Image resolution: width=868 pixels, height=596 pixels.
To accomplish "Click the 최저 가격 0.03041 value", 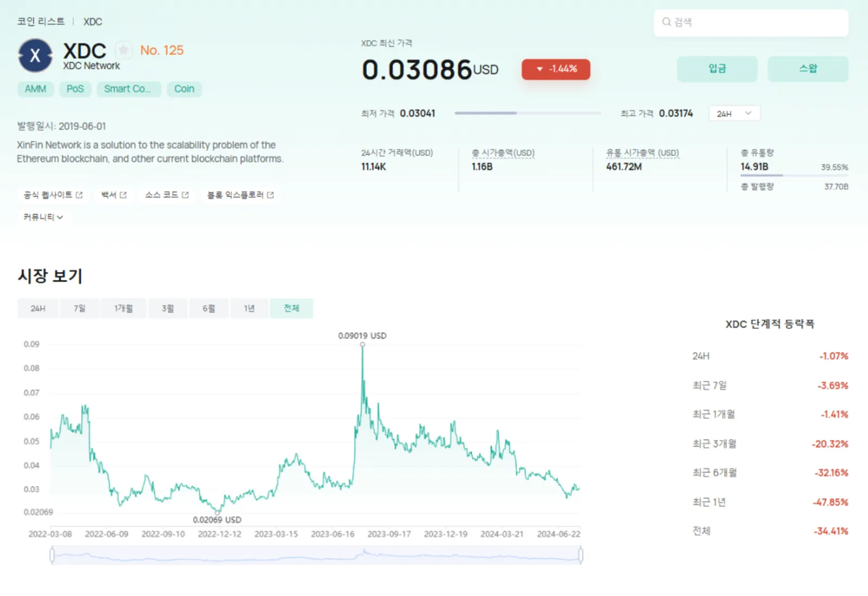I will tap(417, 113).
